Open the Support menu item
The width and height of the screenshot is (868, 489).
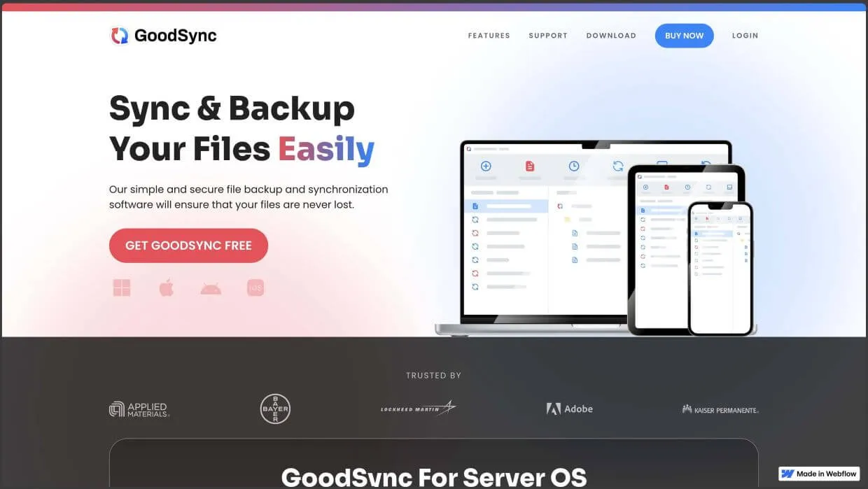pyautogui.click(x=548, y=36)
